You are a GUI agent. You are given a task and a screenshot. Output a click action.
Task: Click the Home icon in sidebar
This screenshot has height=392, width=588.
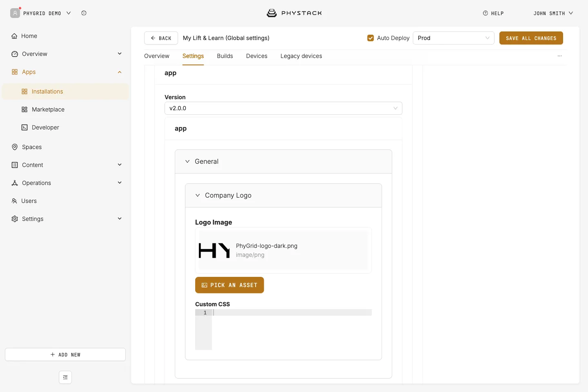[x=14, y=36]
